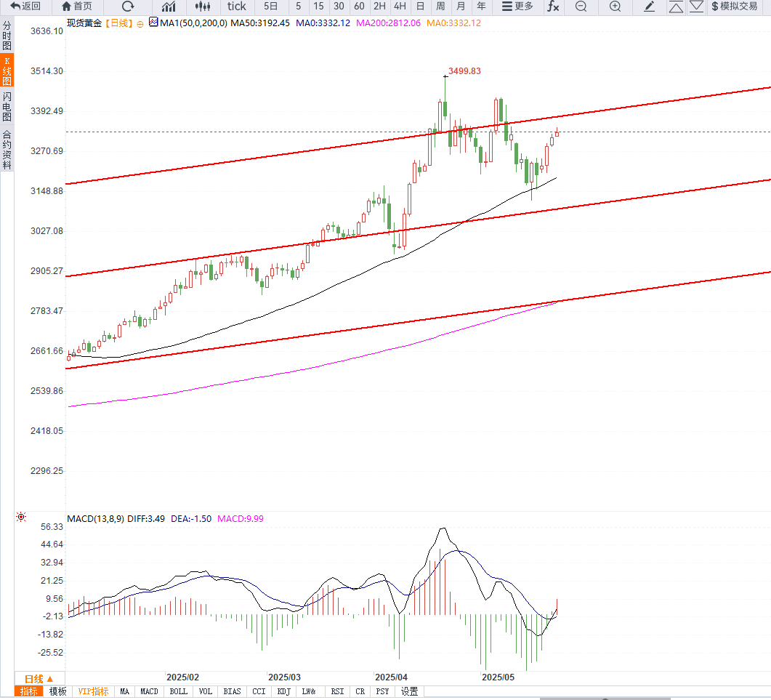The image size is (771, 700).
Task: Apply the BIAS indicator
Action: 232,691
